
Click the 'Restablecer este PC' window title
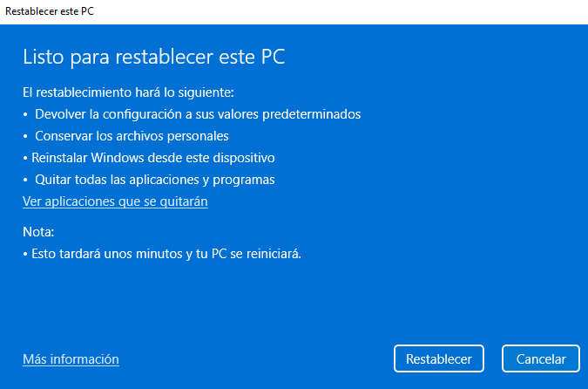[x=50, y=10]
